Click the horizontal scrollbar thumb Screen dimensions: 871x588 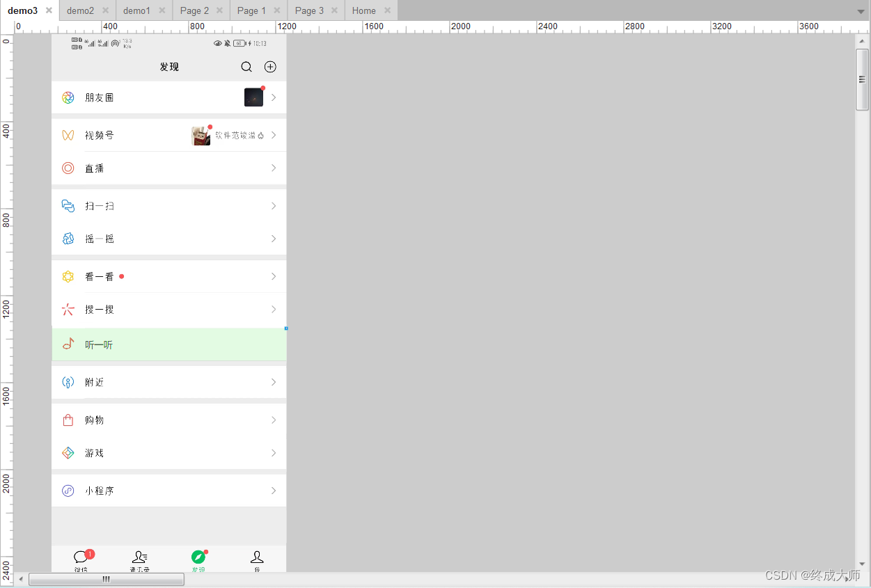(107, 579)
